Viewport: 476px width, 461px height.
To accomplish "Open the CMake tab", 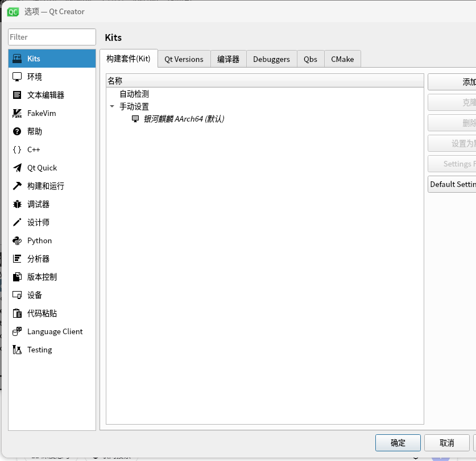I will click(x=342, y=59).
